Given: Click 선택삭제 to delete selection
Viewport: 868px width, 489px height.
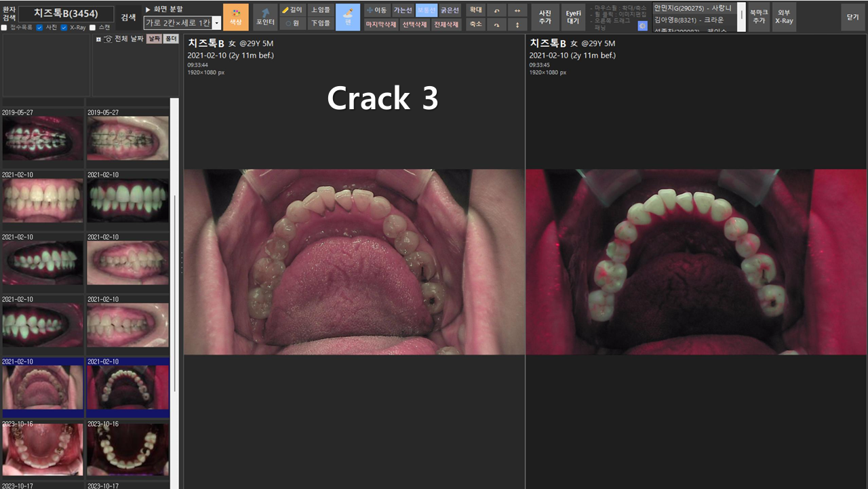Looking at the screenshot, I should point(414,24).
